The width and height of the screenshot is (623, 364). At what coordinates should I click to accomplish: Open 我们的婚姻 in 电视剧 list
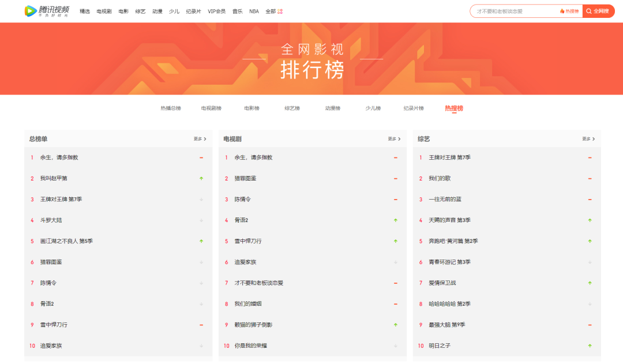pos(248,304)
